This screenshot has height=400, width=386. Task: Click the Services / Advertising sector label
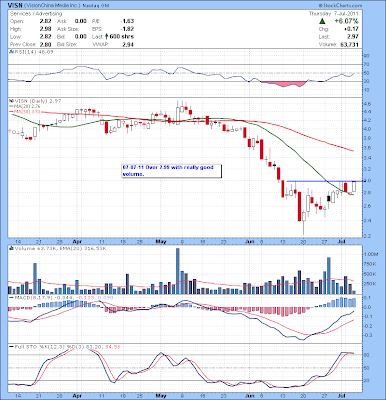[x=36, y=14]
